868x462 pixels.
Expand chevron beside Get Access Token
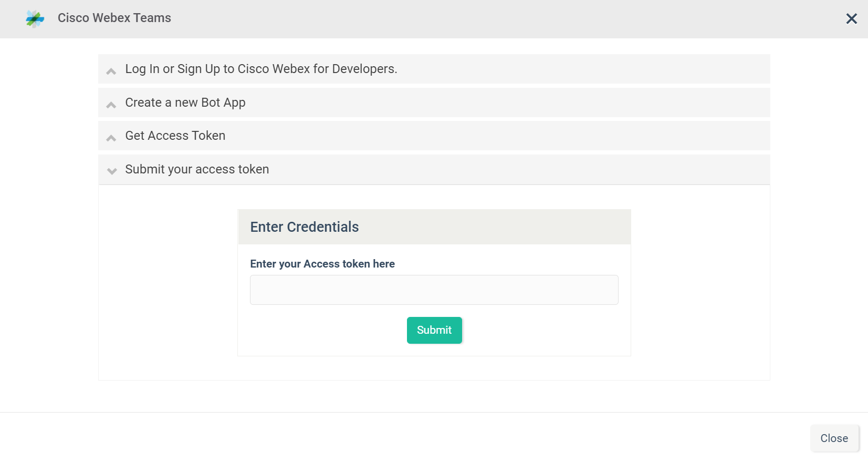[x=111, y=138]
